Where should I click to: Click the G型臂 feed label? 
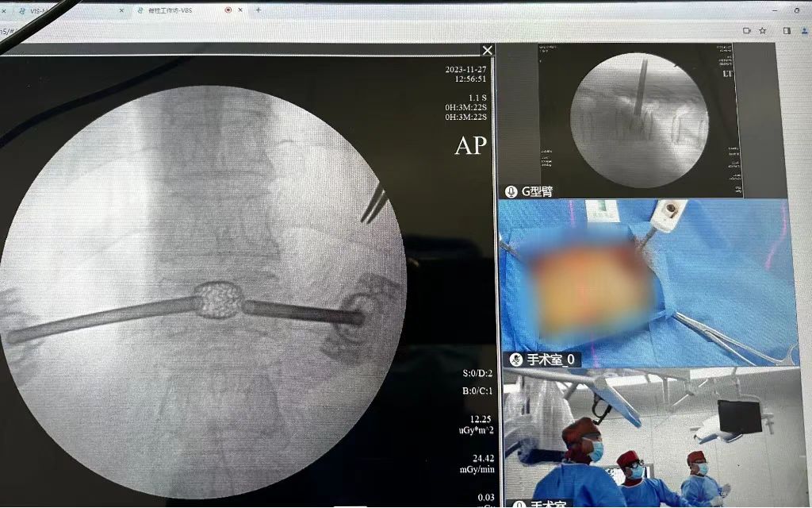[x=537, y=192]
